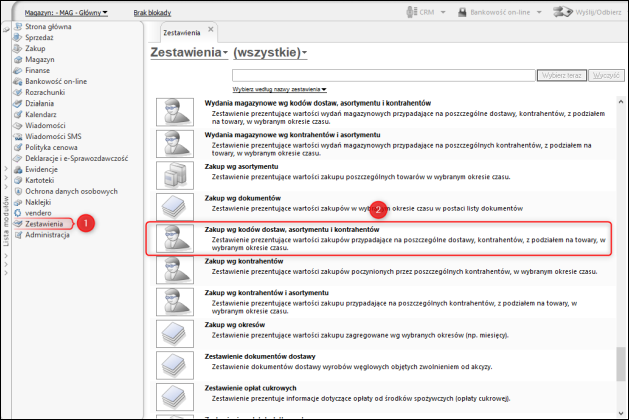Click the Bankowość on-line toolbar icon

pos(463,12)
